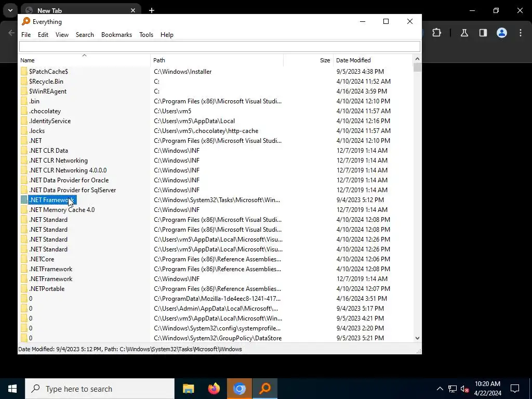532x399 pixels.
Task: Select the .NETCore folder icon
Action: coord(24,259)
